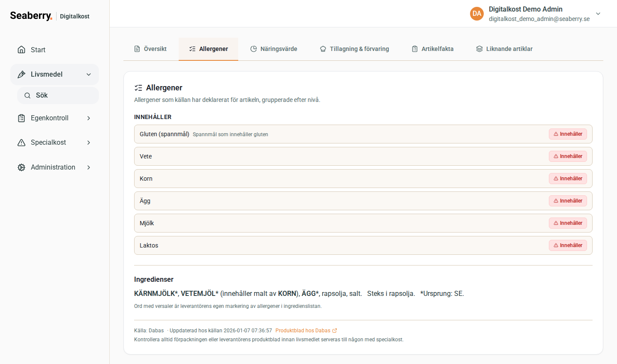Expand the Egenkontroll submenu chevron

coord(89,118)
